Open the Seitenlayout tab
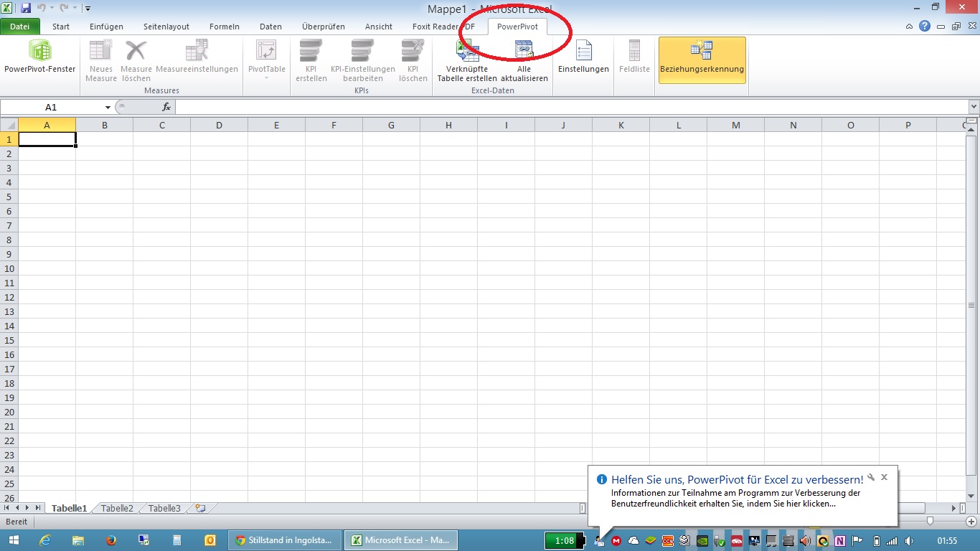Viewport: 980px width, 551px height. tap(166, 27)
